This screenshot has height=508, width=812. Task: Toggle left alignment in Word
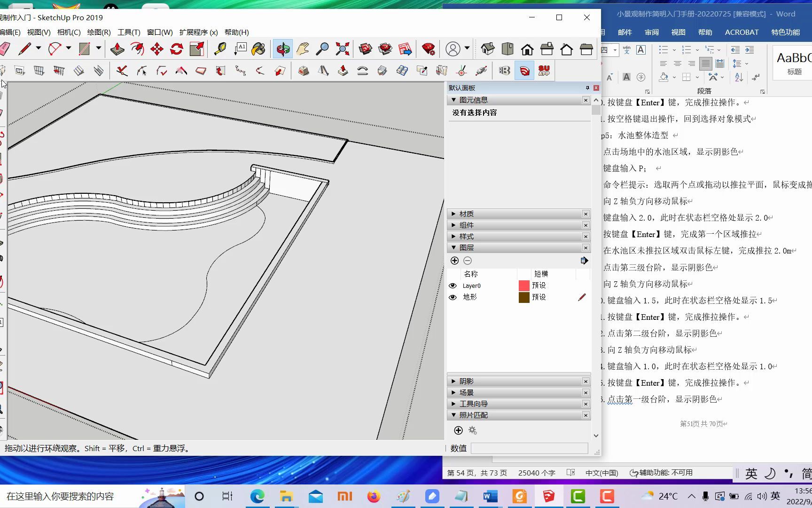pyautogui.click(x=664, y=63)
